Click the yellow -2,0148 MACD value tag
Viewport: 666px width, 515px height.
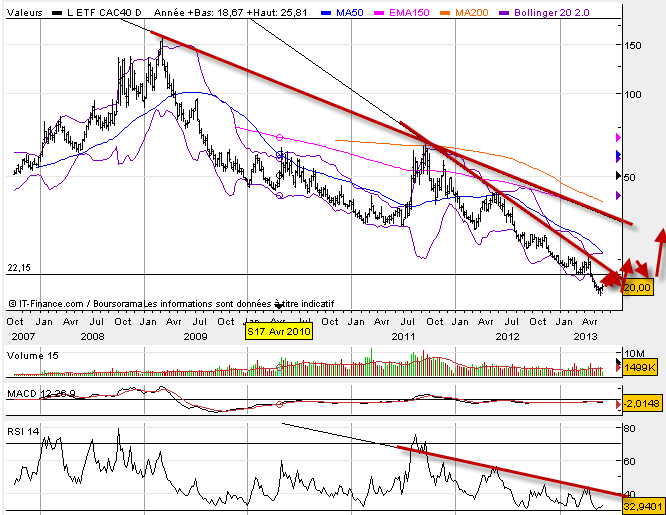pyautogui.click(x=638, y=403)
